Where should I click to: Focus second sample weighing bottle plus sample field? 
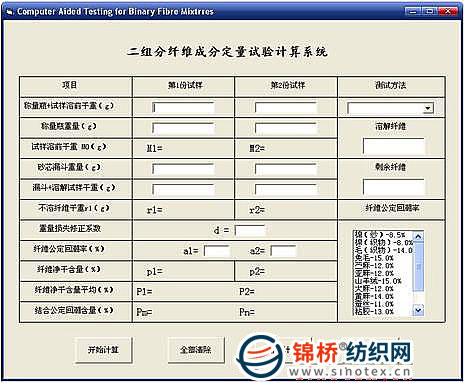click(286, 108)
